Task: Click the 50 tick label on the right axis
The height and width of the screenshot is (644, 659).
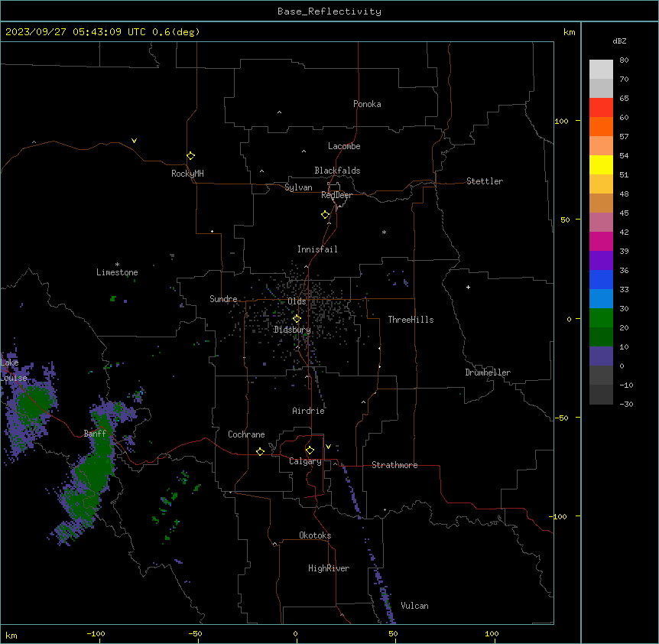Action: (565, 220)
